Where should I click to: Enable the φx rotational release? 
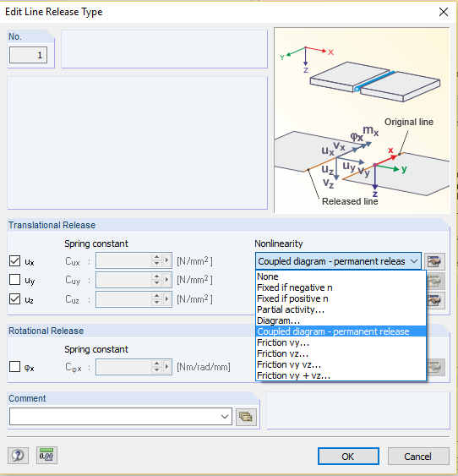[x=15, y=367]
